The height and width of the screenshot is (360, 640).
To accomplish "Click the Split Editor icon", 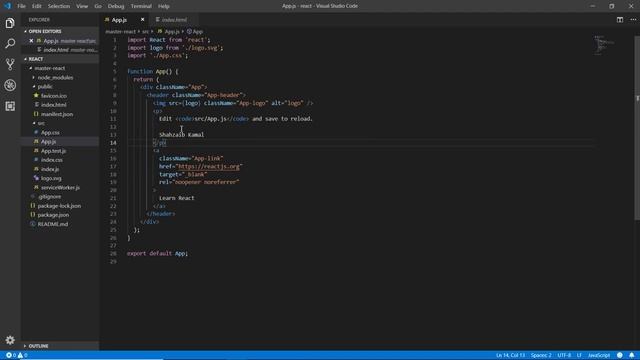I will [x=620, y=20].
